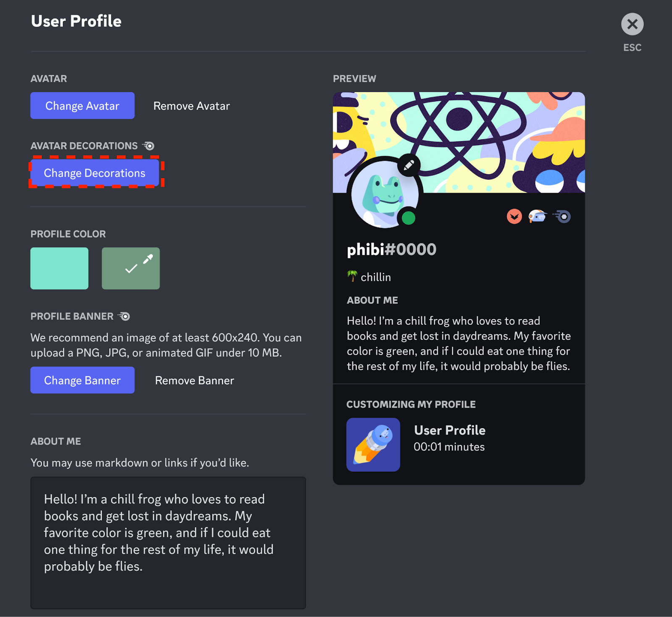Click the Nitro icon beside Profile Banner
The image size is (672, 617).
pos(124,316)
